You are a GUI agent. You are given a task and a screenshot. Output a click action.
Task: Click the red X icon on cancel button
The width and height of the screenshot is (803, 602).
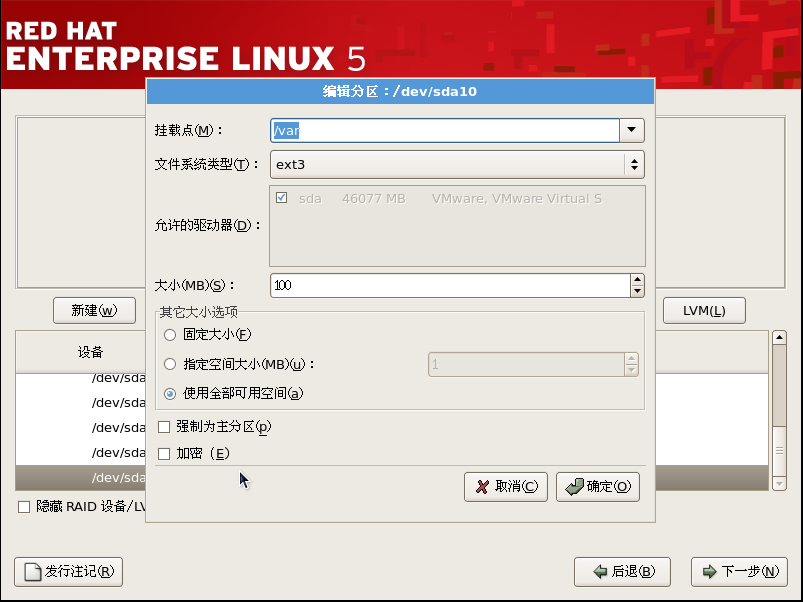click(x=482, y=486)
